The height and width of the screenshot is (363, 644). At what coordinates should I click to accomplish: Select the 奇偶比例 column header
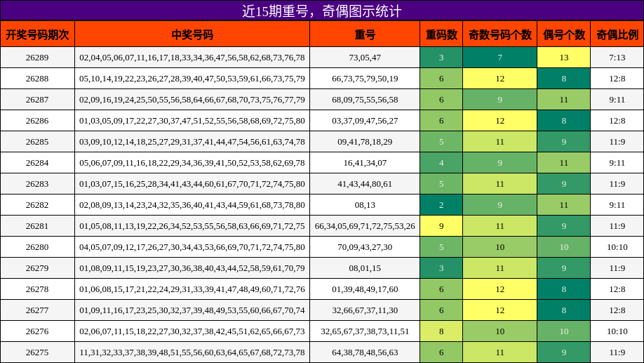point(617,34)
